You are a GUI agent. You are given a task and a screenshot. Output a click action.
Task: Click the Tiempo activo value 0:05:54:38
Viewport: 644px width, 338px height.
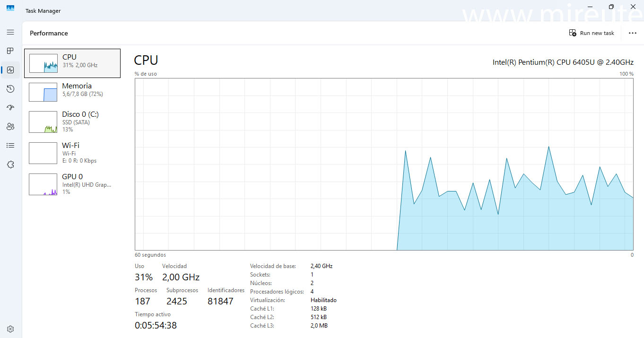click(x=156, y=325)
